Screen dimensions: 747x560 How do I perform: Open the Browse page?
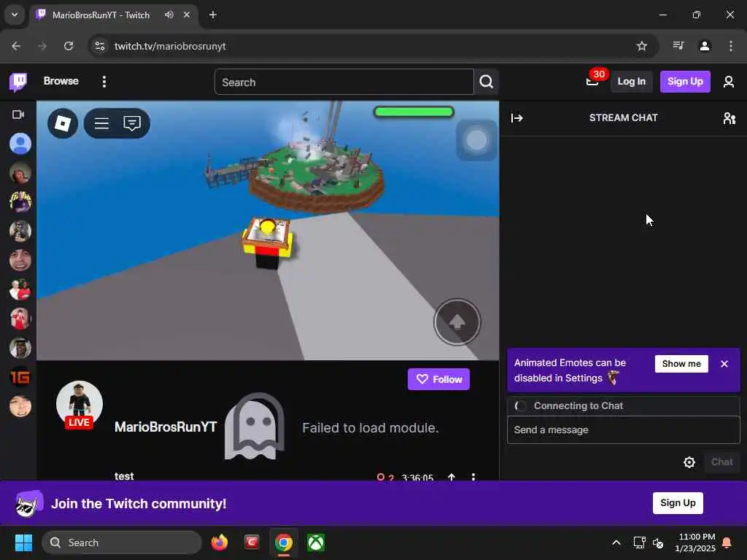tap(61, 81)
